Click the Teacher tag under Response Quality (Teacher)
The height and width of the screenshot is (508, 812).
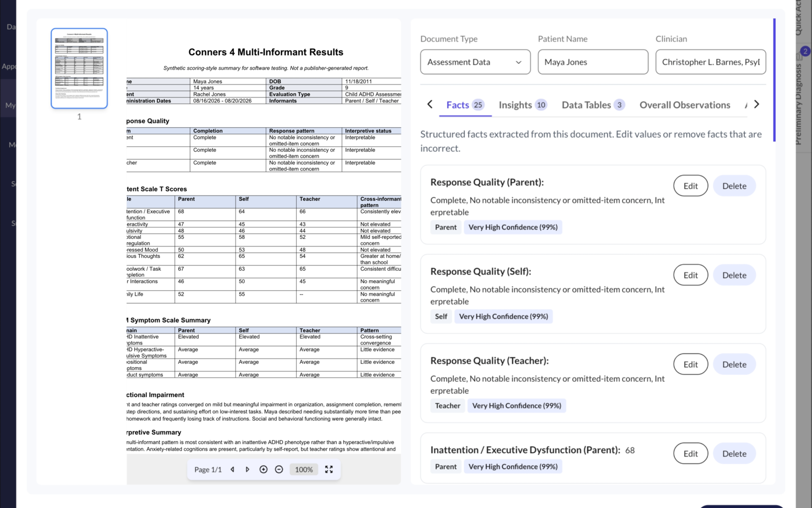coord(448,406)
